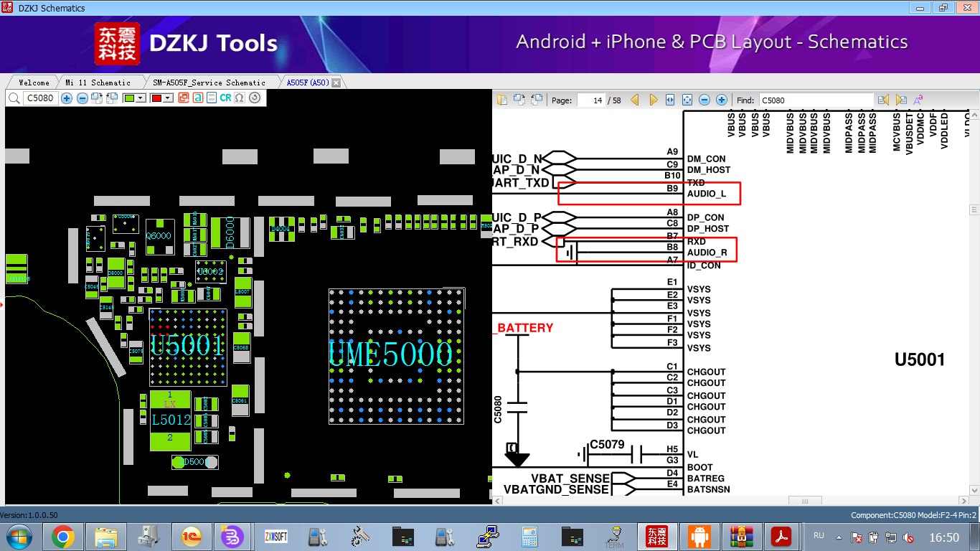
Task: Click rotate-page icon next to the Page label
Action: [536, 100]
